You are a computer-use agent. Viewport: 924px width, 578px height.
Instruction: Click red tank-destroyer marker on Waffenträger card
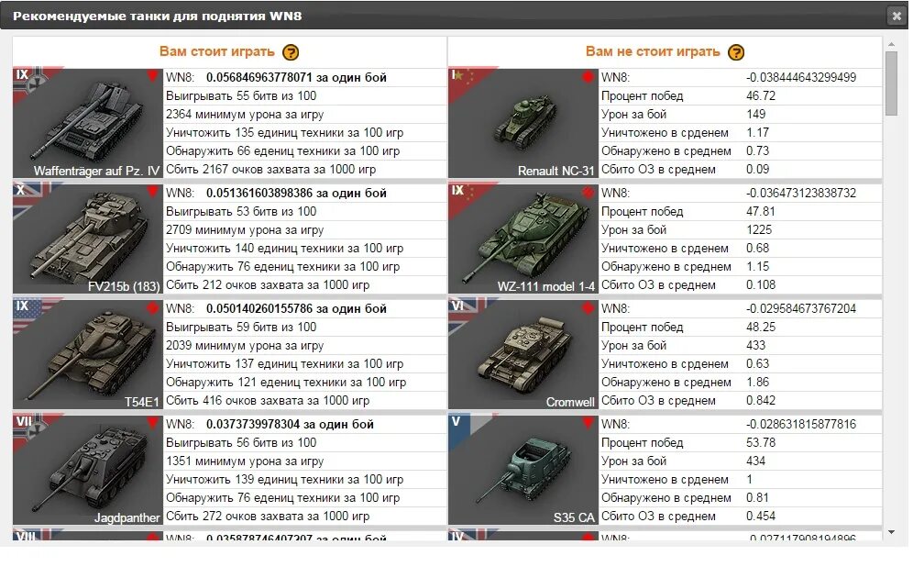point(152,76)
